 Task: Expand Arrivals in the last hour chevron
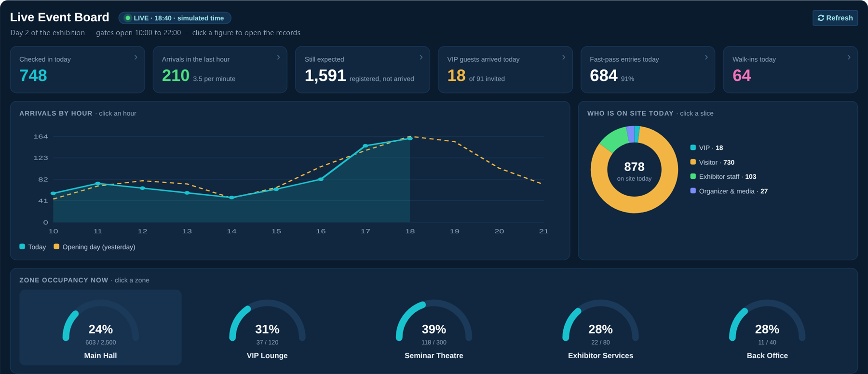point(278,57)
